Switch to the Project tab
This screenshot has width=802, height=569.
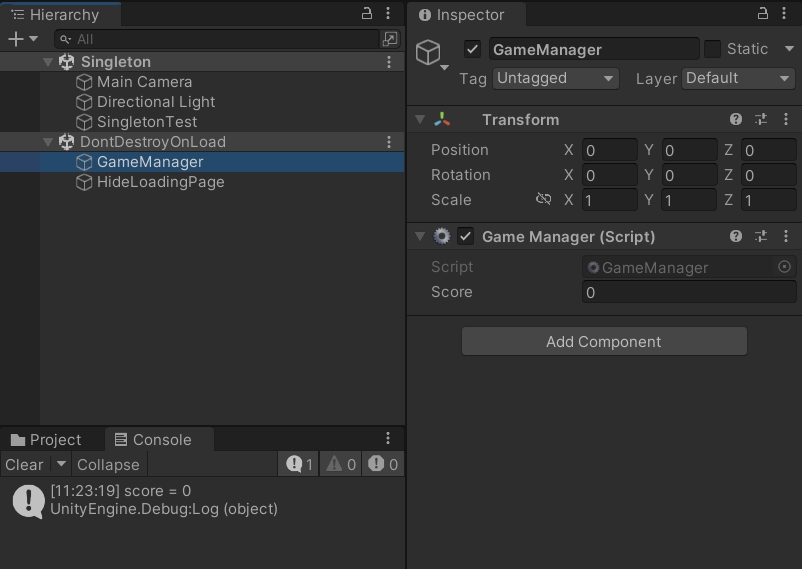pyautogui.click(x=47, y=440)
